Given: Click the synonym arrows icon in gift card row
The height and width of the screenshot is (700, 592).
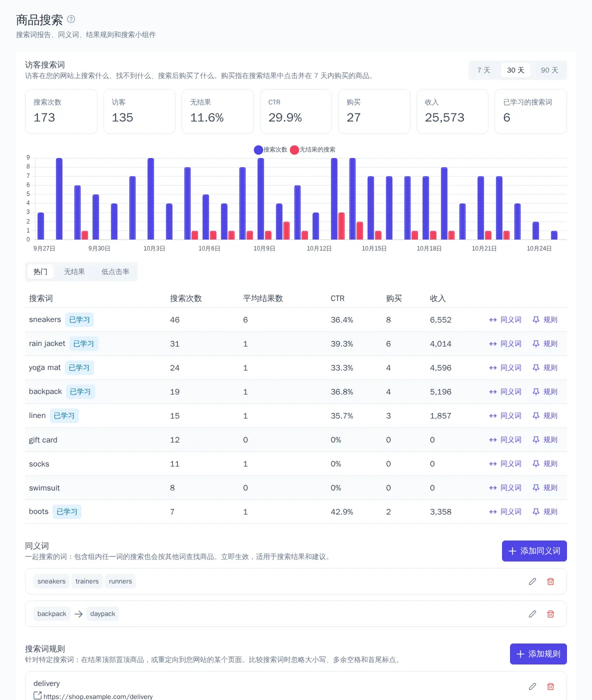Looking at the screenshot, I should (493, 440).
